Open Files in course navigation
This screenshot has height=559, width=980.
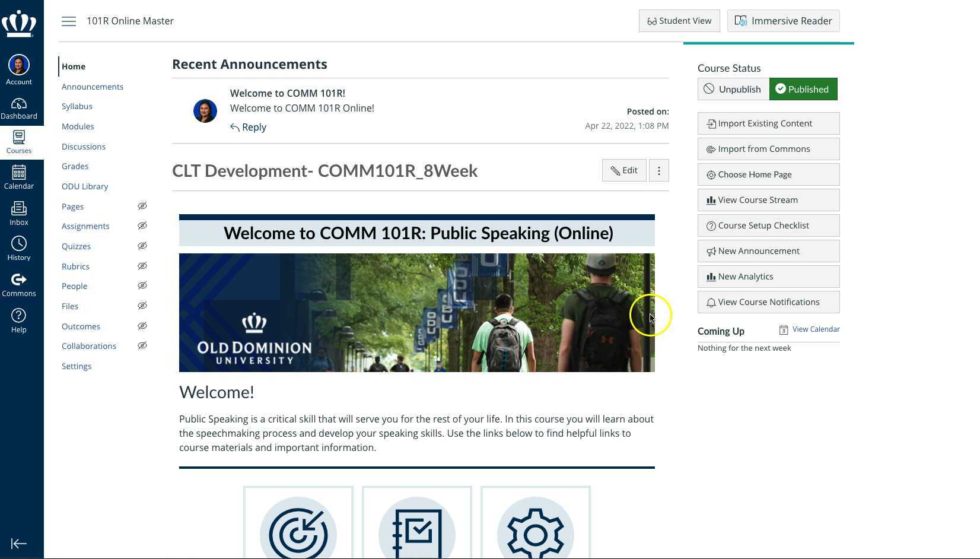tap(70, 306)
